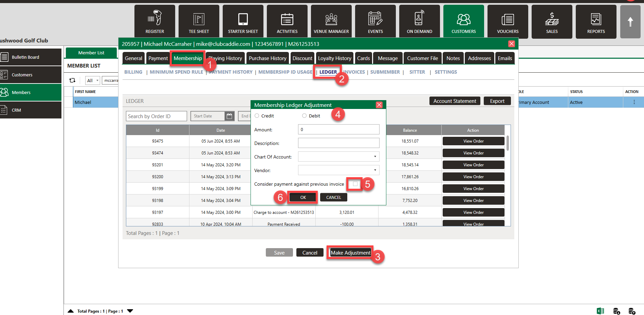Open the Submember sub-tab

coord(385,72)
